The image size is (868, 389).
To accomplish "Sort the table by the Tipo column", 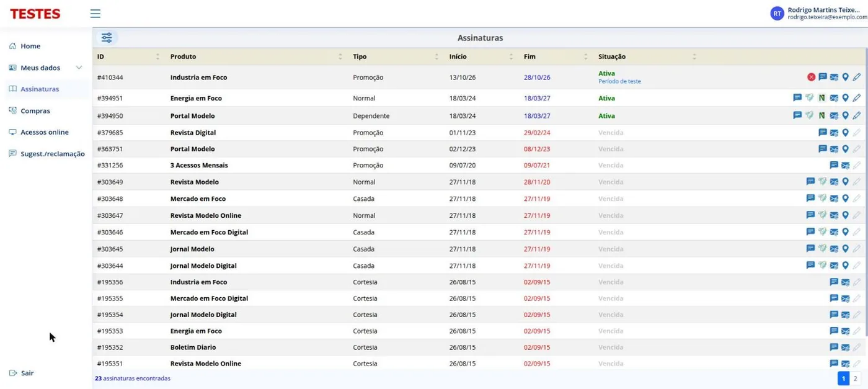I will click(x=436, y=56).
